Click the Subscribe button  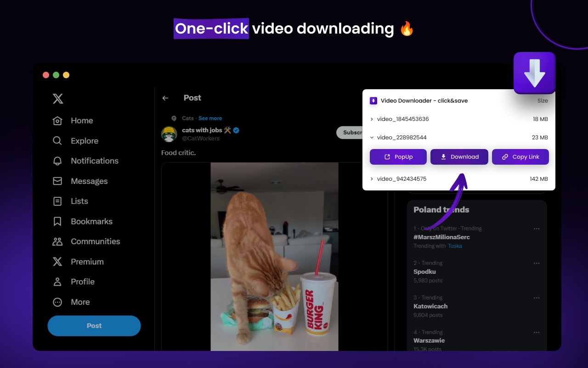(350, 132)
